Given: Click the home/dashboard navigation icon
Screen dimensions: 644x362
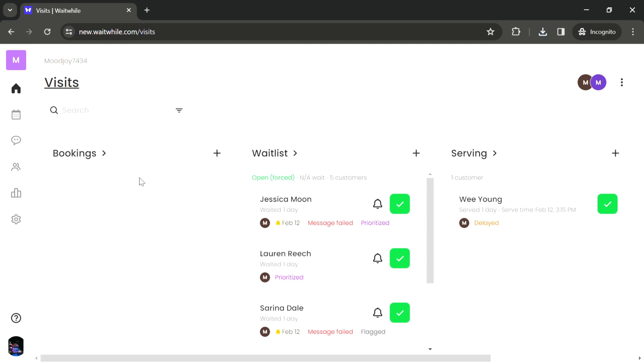Looking at the screenshot, I should (16, 88).
